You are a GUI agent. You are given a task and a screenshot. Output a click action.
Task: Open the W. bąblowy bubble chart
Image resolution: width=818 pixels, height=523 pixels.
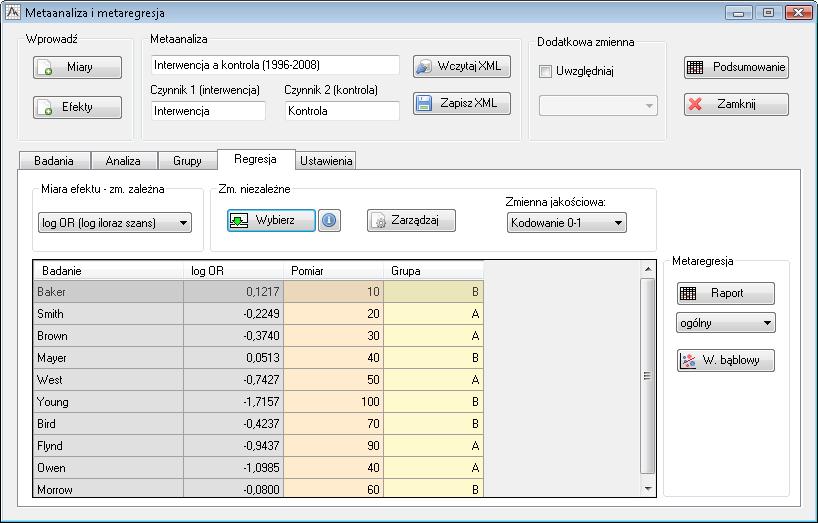click(726, 360)
